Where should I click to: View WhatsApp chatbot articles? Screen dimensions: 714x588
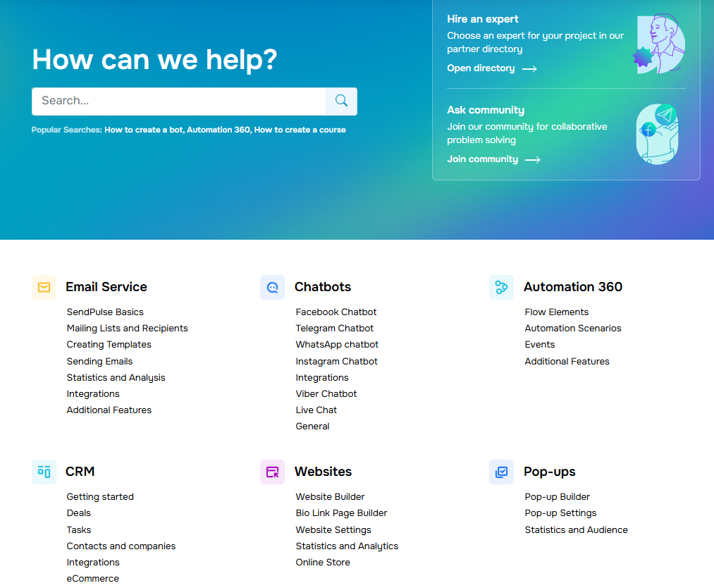[x=337, y=345]
